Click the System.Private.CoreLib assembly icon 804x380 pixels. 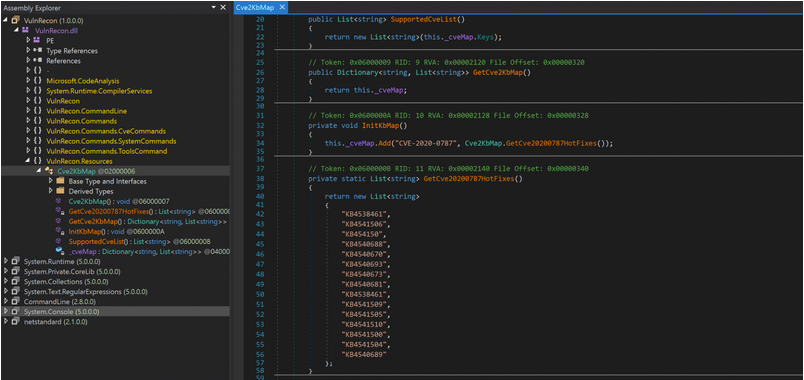click(x=15, y=271)
